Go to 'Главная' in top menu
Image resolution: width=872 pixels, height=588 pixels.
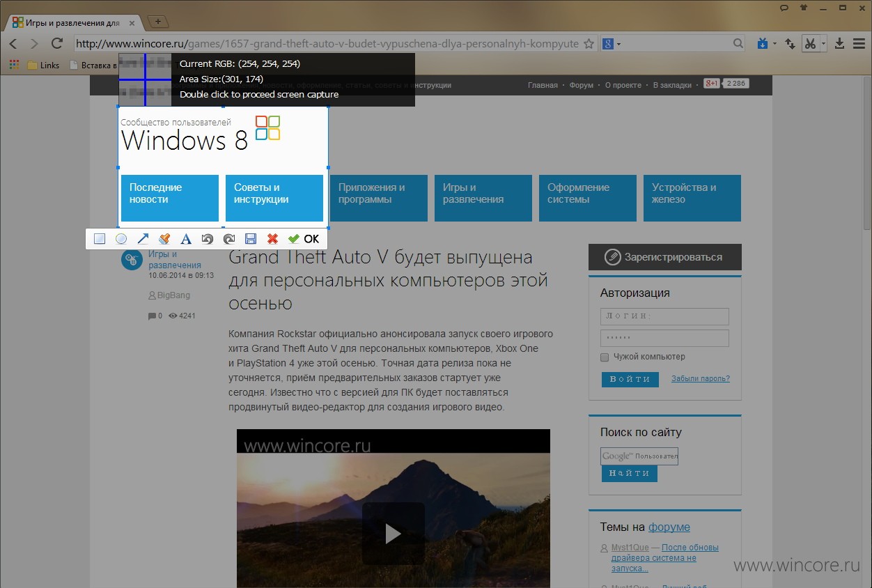pyautogui.click(x=543, y=85)
